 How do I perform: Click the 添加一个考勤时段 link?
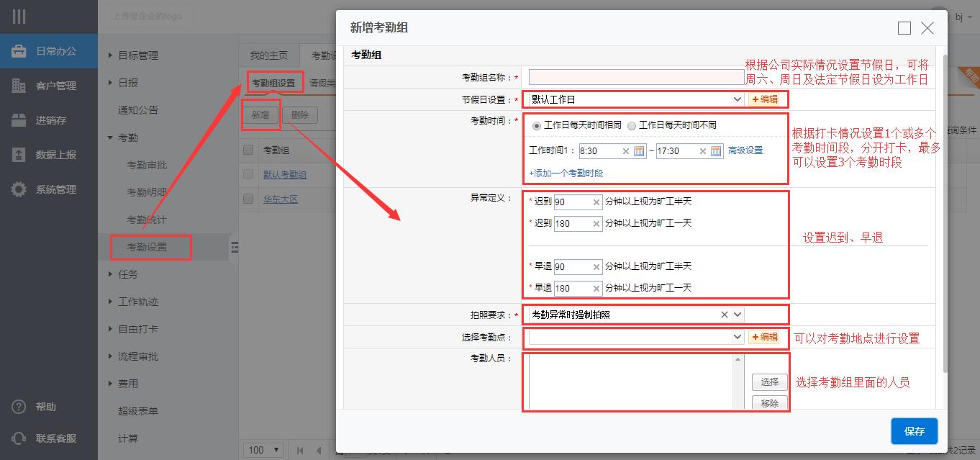coord(566,173)
